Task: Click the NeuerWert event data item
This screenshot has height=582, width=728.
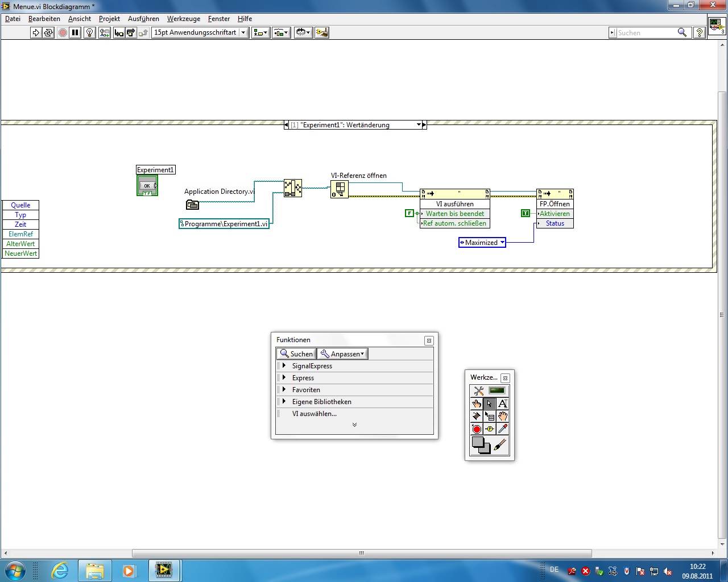Action: click(20, 253)
